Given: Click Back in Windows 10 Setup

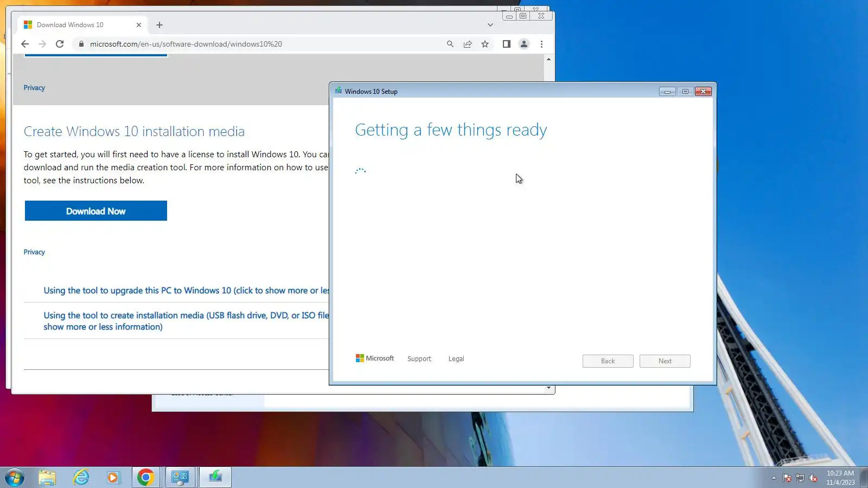Looking at the screenshot, I should (608, 361).
